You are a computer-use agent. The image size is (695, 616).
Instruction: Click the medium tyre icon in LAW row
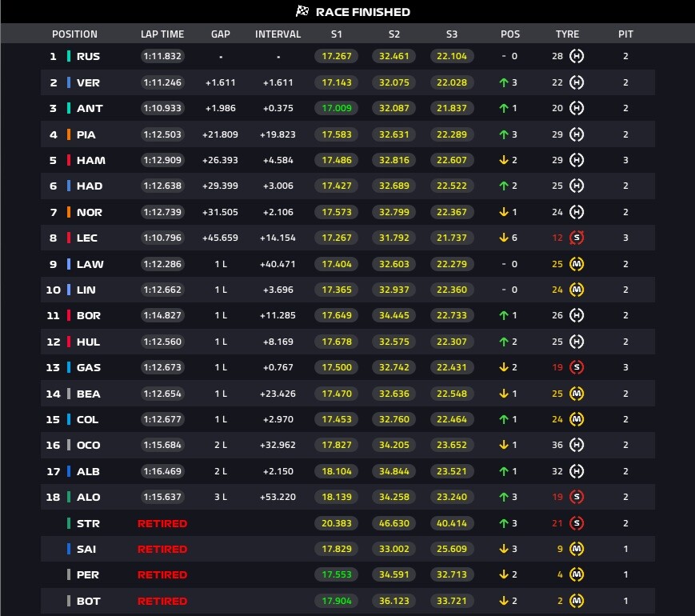coord(576,264)
